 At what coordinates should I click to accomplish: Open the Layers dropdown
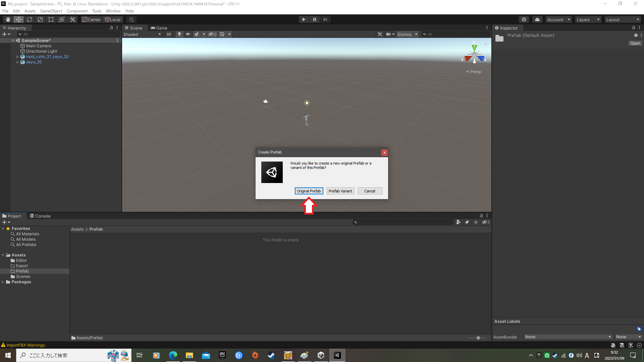tap(588, 19)
